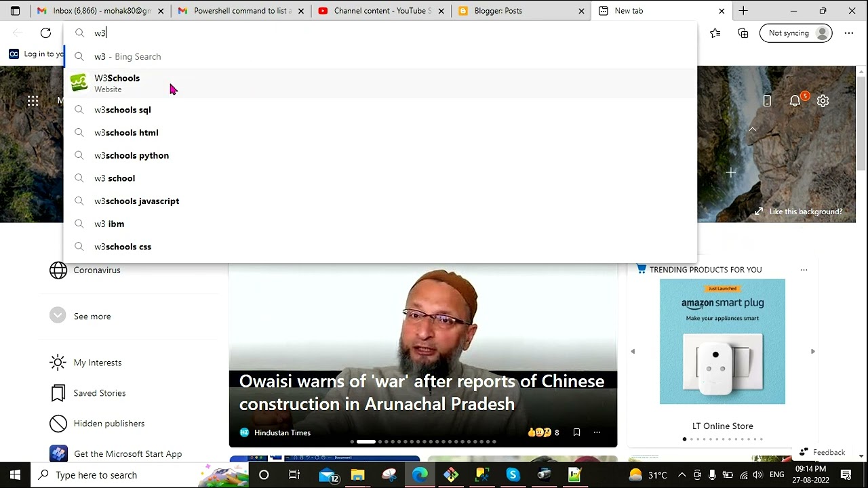Image resolution: width=868 pixels, height=488 pixels.
Task: Open Task View on the taskbar
Action: pos(294,475)
